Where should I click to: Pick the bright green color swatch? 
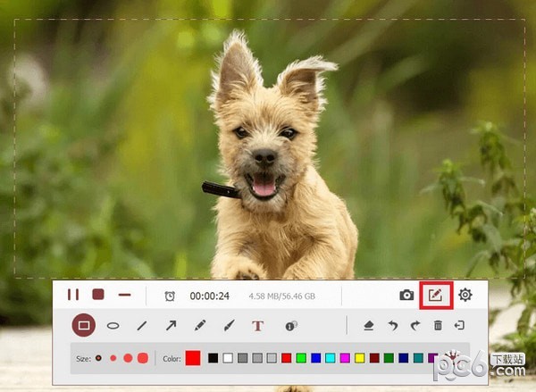tap(301, 358)
